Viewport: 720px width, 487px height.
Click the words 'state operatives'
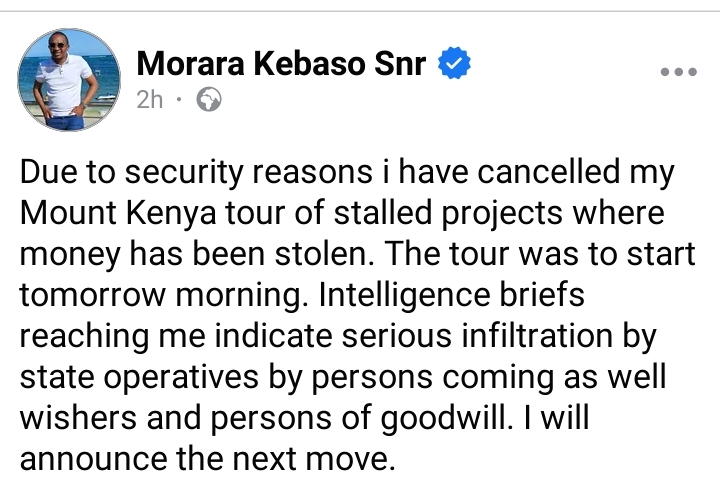coord(140,377)
